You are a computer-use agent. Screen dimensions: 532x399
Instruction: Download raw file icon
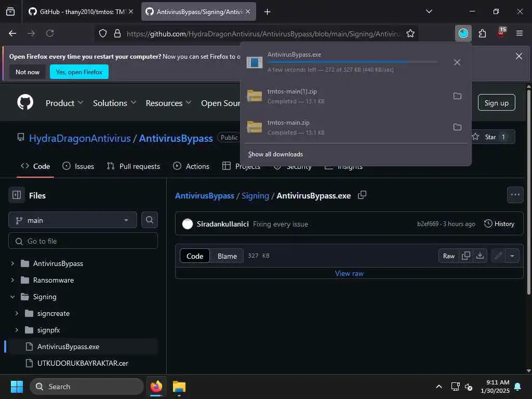pos(480,256)
